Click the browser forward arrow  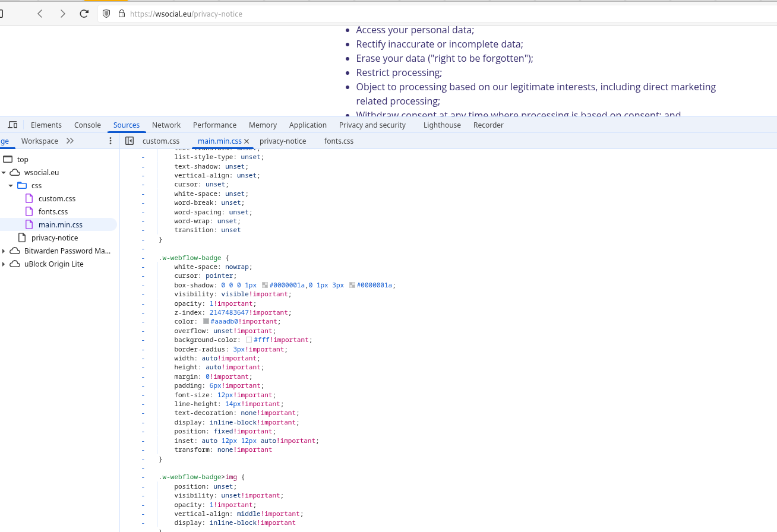[62, 14]
